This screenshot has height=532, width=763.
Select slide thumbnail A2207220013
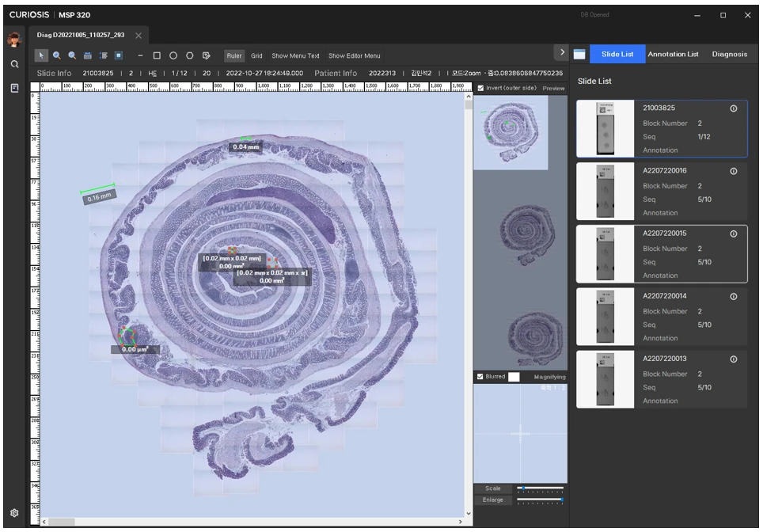click(x=605, y=379)
